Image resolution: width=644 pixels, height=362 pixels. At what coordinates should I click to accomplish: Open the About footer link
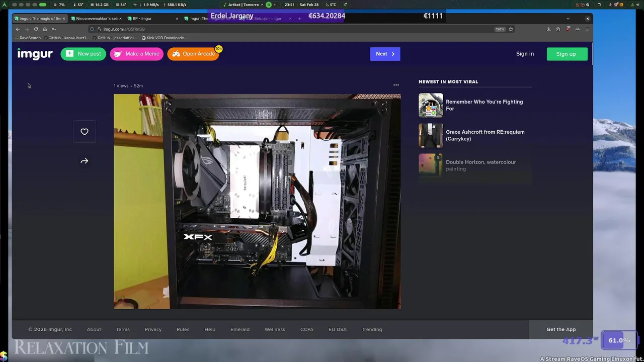94,329
